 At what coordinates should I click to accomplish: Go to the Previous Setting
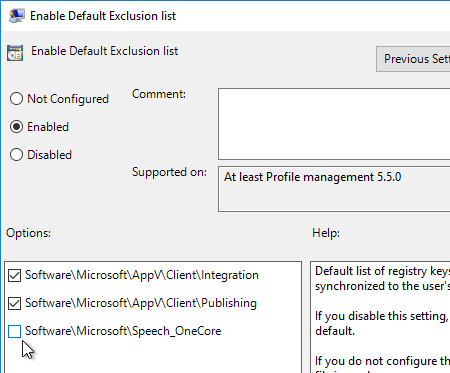pos(413,59)
